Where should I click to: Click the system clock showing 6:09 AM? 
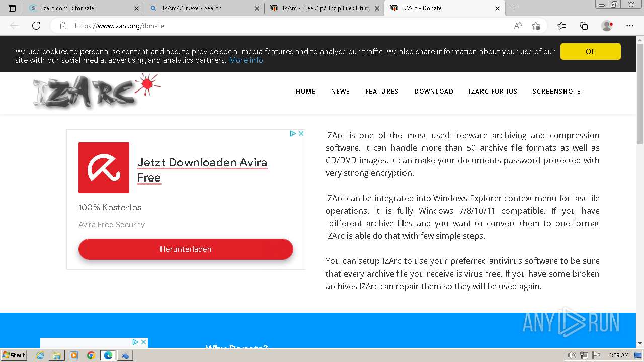pos(618,355)
